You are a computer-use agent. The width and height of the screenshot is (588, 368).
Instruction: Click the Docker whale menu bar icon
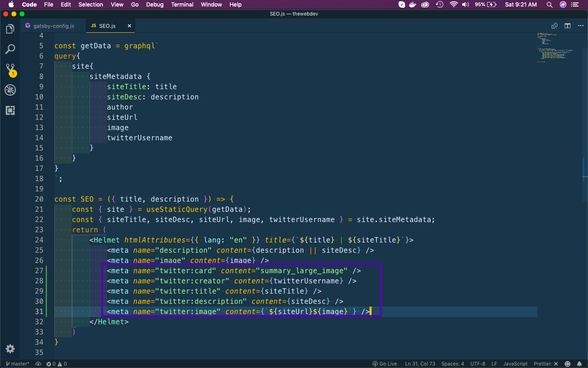413,4
